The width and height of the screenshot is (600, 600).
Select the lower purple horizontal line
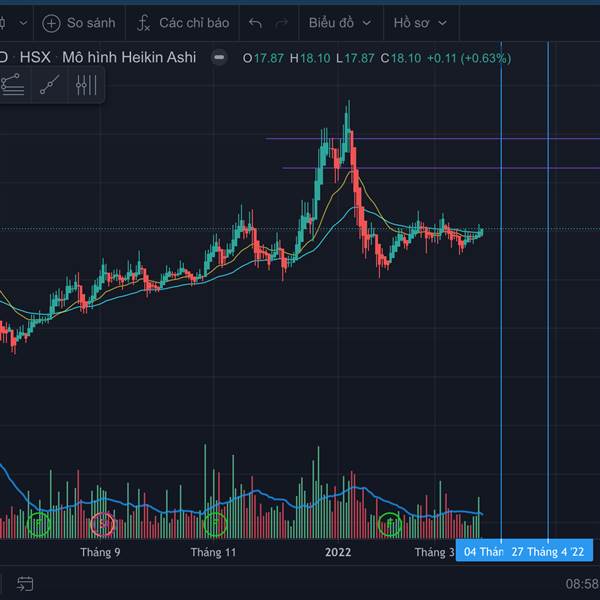tap(440, 168)
